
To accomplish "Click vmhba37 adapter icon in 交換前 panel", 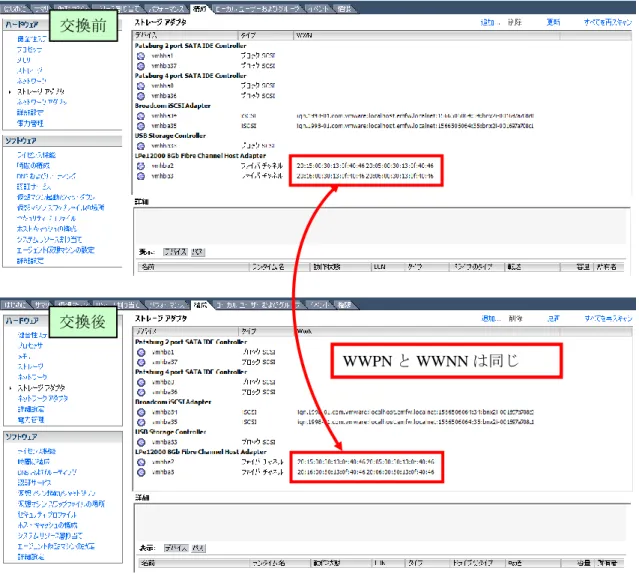I will click(x=141, y=66).
